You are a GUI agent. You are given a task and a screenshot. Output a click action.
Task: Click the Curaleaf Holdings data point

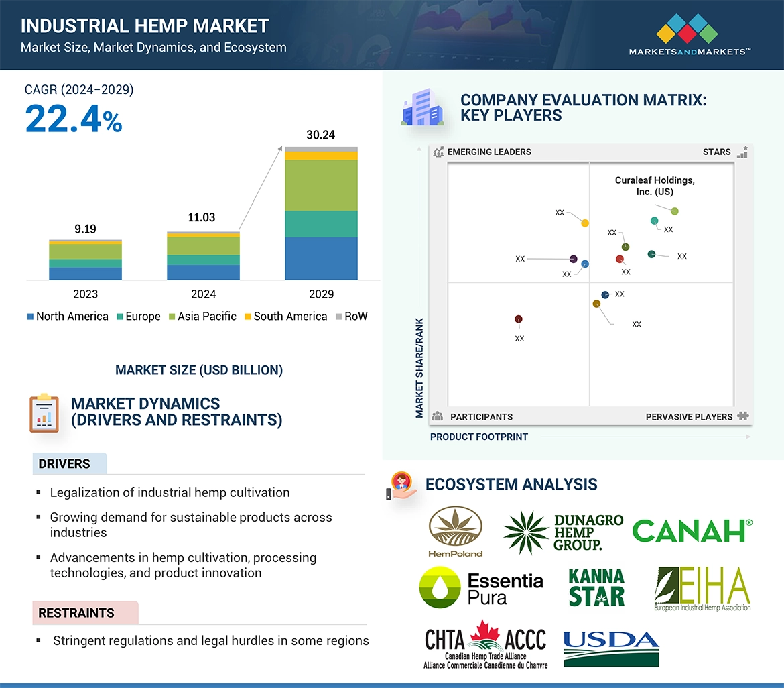(x=675, y=211)
